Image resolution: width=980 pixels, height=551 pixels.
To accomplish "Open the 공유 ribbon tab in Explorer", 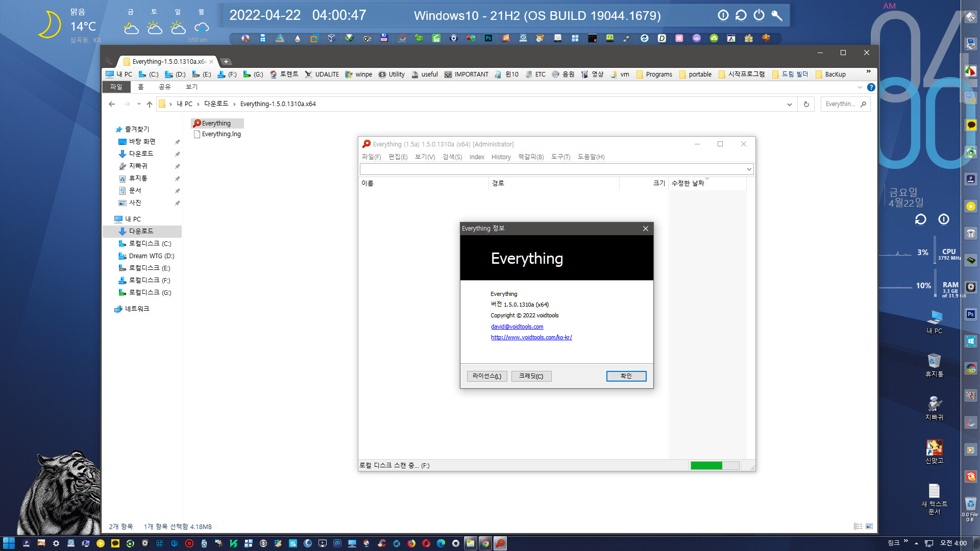I will click(x=165, y=87).
